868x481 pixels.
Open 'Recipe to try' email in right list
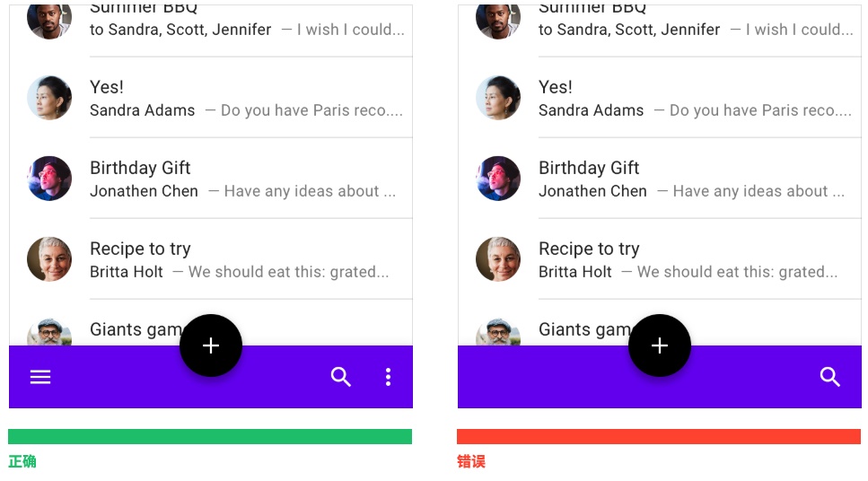point(660,259)
